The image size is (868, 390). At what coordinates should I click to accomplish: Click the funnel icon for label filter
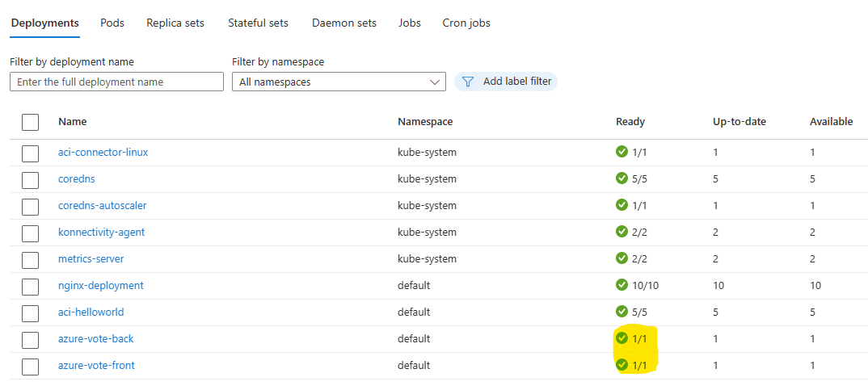468,82
